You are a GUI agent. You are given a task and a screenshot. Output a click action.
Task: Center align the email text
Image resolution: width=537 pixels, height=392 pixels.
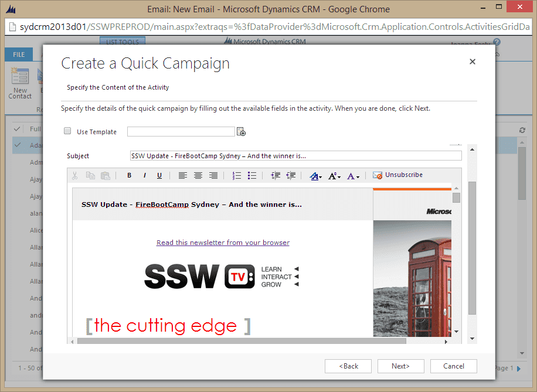click(x=198, y=175)
